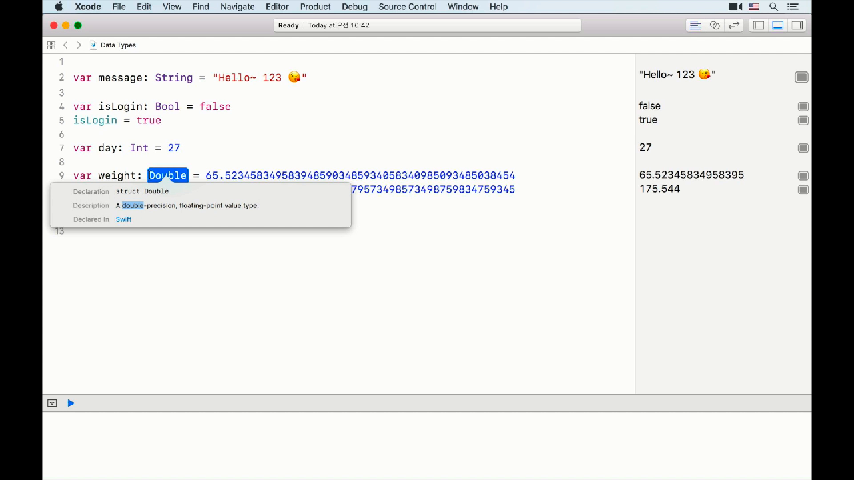This screenshot has width=854, height=480.
Task: Click the 175.544 result value
Action: coord(660,189)
